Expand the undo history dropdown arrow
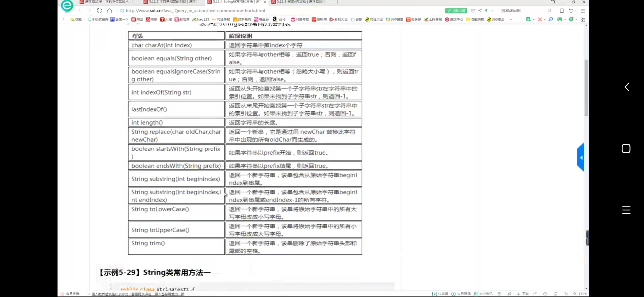 click(x=576, y=11)
